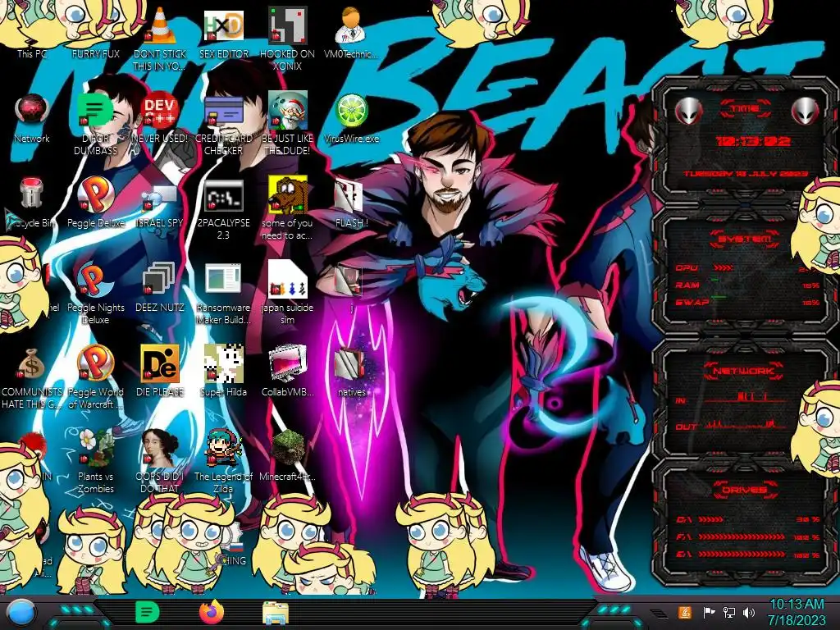Select the ISRAEL SPY desktop shortcut

pyautogui.click(x=160, y=206)
